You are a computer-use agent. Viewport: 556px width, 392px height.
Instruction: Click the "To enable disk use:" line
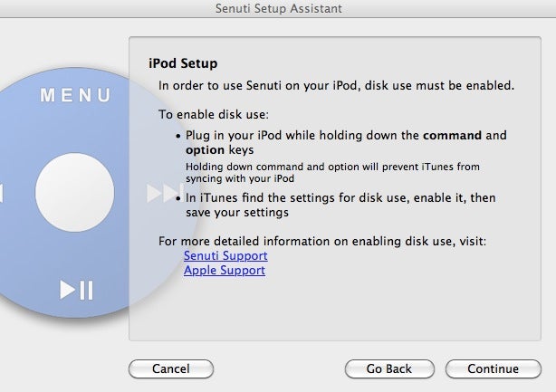tap(214, 115)
